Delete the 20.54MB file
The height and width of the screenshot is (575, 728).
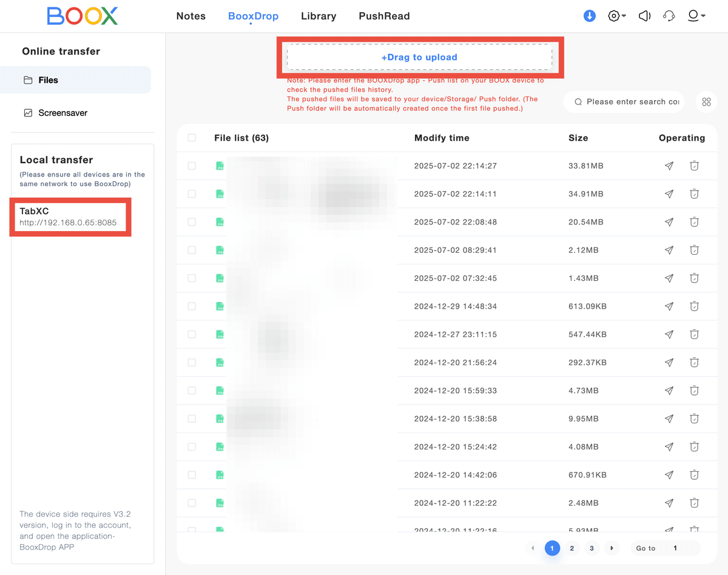click(x=695, y=222)
